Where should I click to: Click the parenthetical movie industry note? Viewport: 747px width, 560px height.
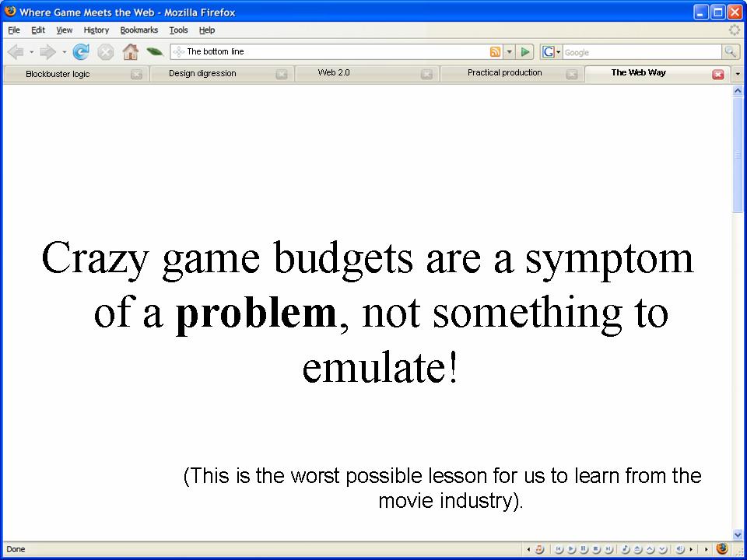(x=442, y=488)
